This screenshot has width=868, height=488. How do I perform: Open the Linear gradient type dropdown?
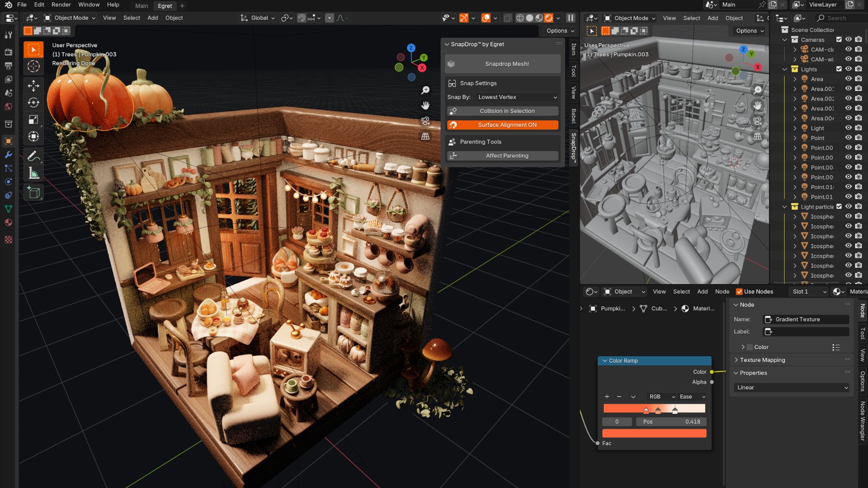792,388
